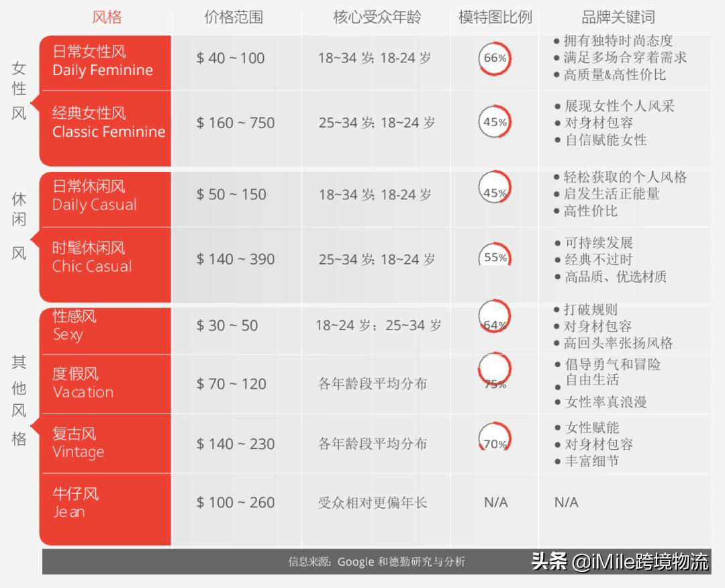Expand the 其他风格 category section
725x588 pixels.
coord(19,398)
